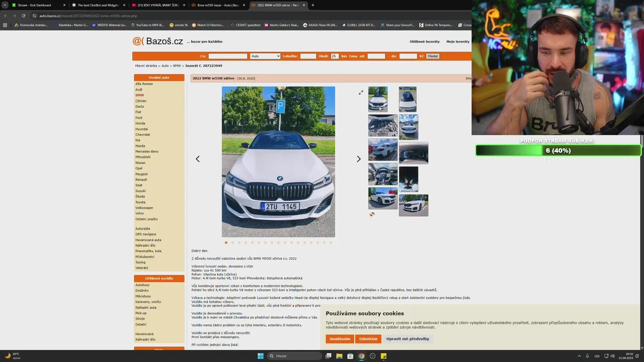Viewport: 644px width, 362px height.
Task: Select Škoda in the brand list
Action: [140, 197]
